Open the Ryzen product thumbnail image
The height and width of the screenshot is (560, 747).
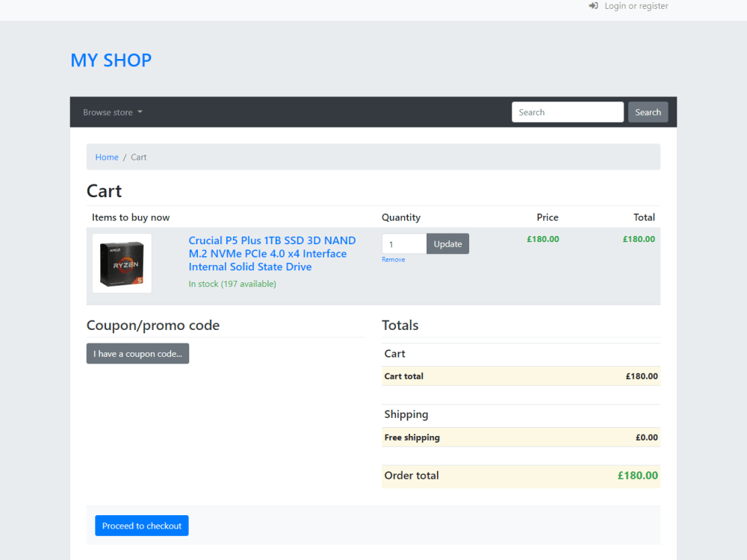pyautogui.click(x=122, y=263)
